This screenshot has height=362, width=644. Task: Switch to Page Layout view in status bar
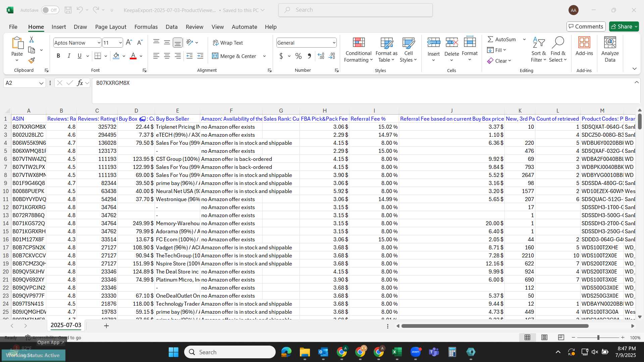click(x=544, y=338)
